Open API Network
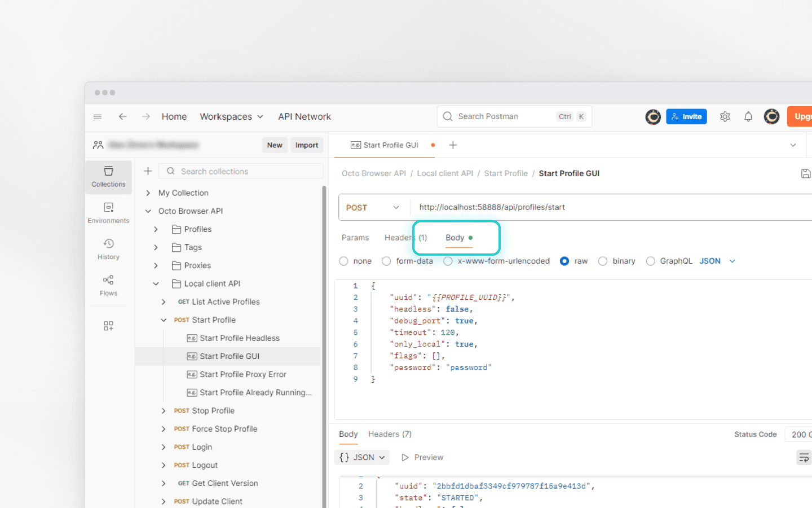This screenshot has height=508, width=812. point(304,117)
